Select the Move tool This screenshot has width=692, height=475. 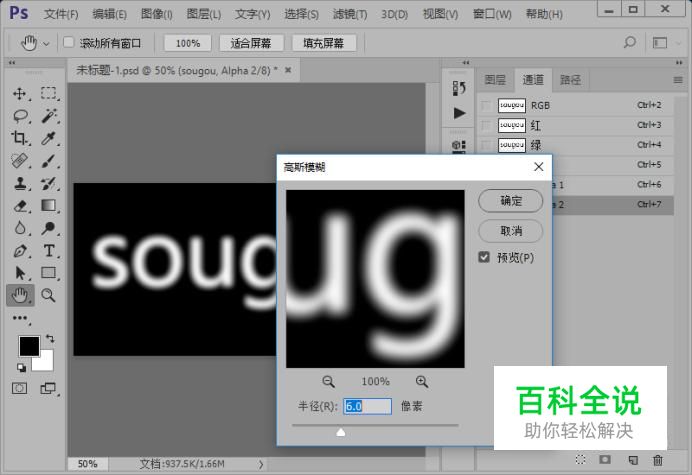19,94
